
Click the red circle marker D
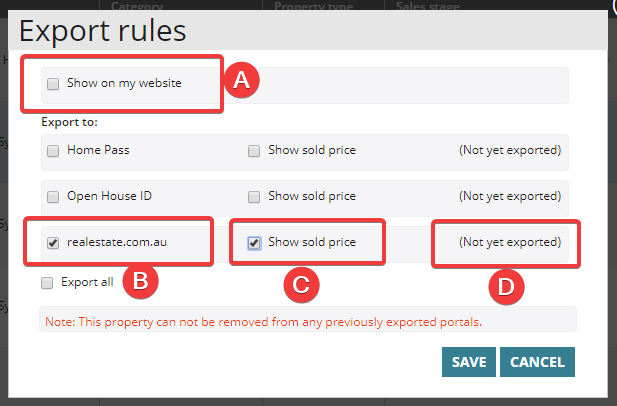[x=505, y=287]
